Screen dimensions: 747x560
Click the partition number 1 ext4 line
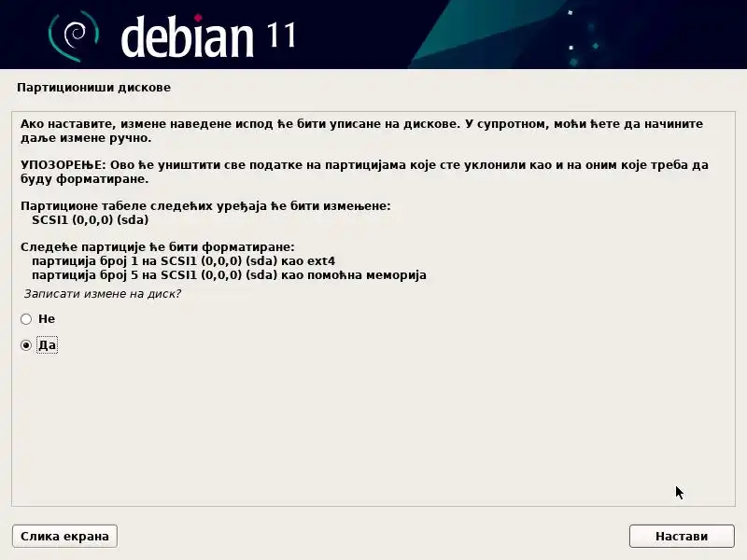[x=183, y=261]
